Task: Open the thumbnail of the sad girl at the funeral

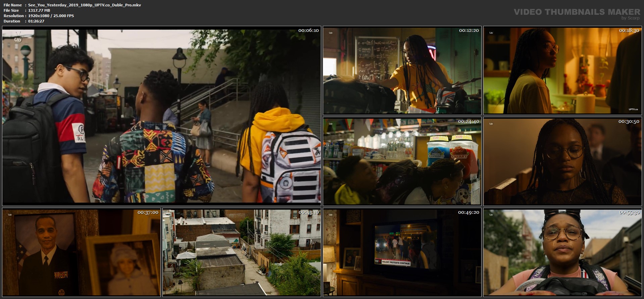Action: [x=562, y=161]
